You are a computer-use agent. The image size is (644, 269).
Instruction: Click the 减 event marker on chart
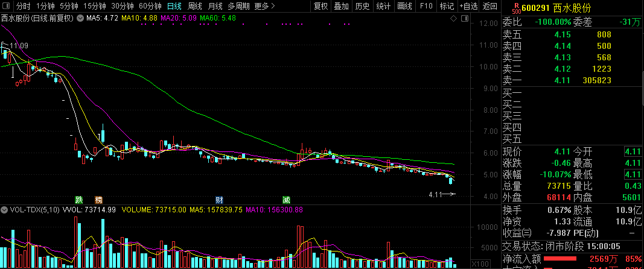[x=285, y=200]
